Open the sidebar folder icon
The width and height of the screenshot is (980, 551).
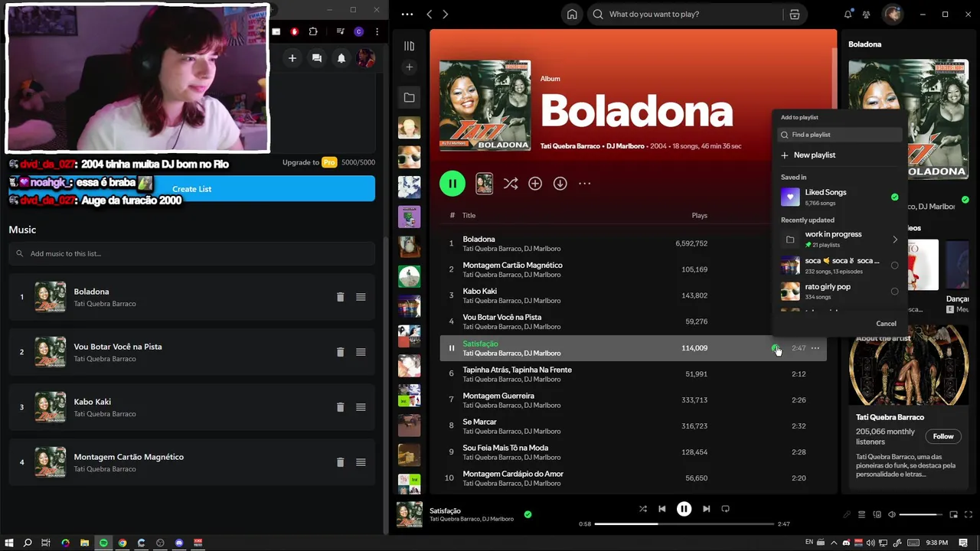click(409, 97)
